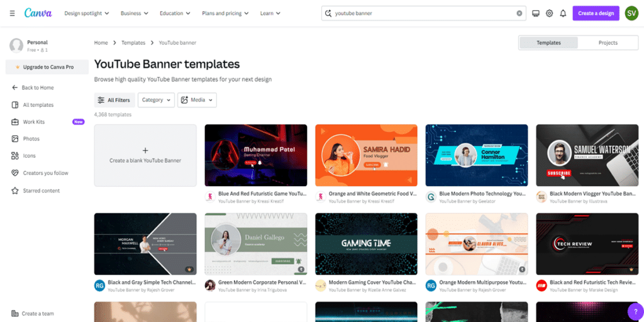Open the Gaming Time template thumbnail

tap(367, 244)
